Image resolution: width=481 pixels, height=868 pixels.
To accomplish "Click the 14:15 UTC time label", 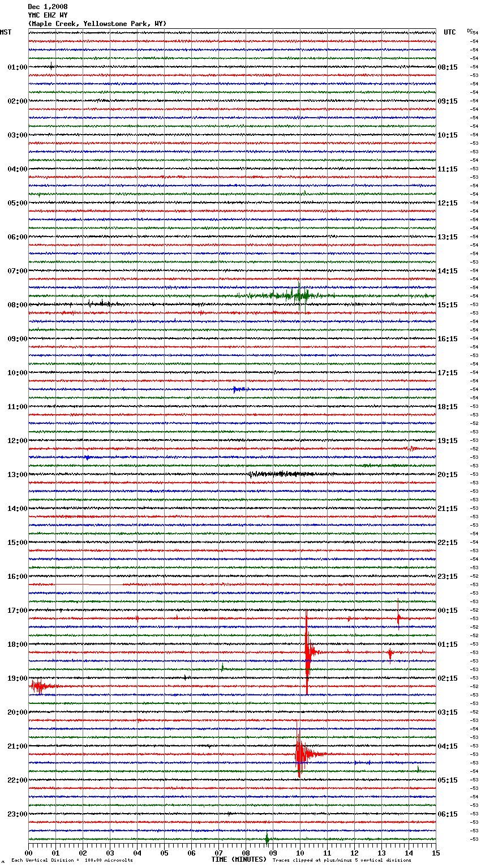I will click(448, 271).
